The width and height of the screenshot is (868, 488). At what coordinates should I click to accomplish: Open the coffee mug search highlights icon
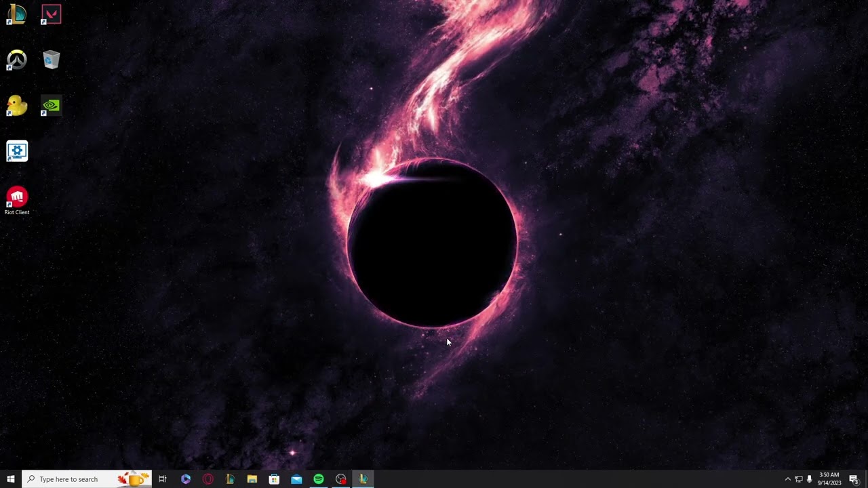[133, 479]
